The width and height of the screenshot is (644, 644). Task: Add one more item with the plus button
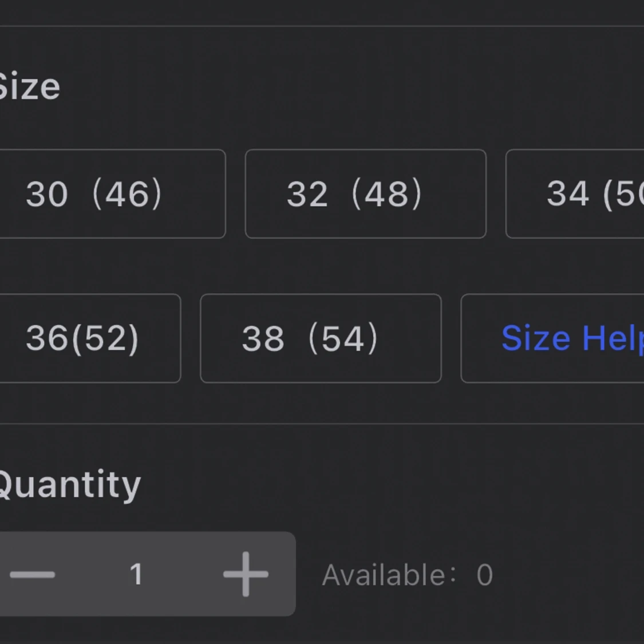[x=246, y=574]
